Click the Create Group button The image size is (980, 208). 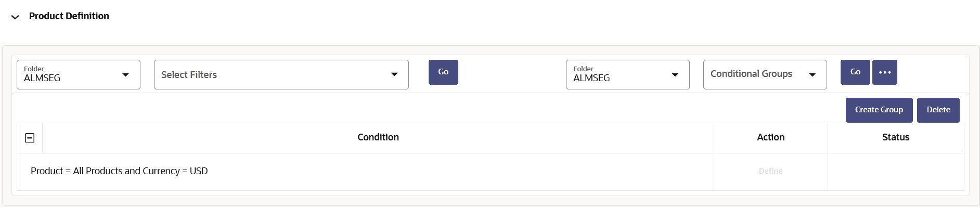(x=879, y=110)
